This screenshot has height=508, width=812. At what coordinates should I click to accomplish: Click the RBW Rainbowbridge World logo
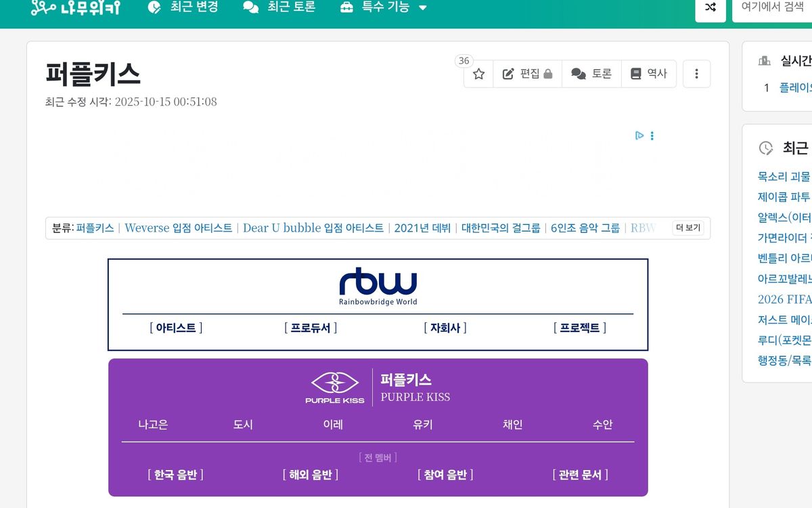[x=378, y=287]
